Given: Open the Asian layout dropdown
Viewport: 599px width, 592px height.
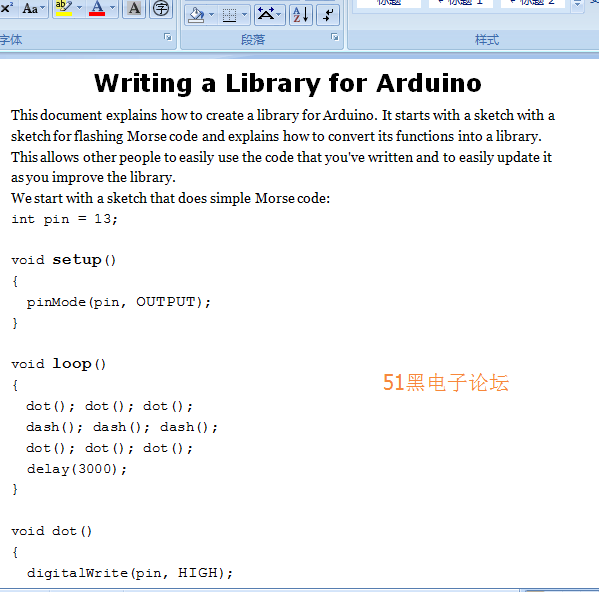Looking at the screenshot, I should click(269, 15).
